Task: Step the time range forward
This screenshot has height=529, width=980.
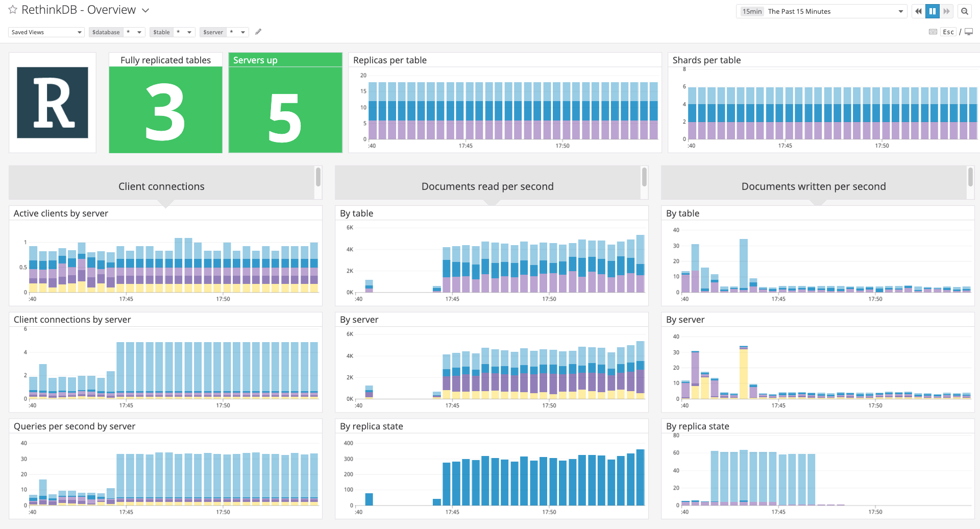Action: coord(947,11)
